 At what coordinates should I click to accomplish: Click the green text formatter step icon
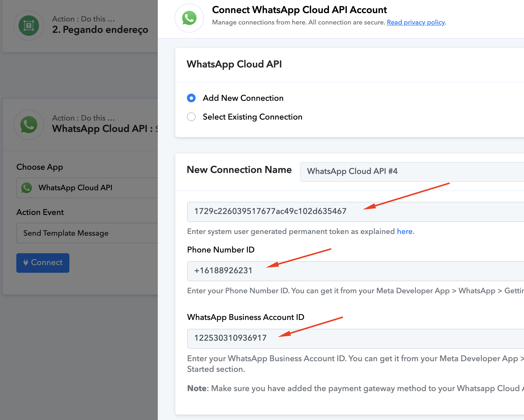click(x=29, y=25)
